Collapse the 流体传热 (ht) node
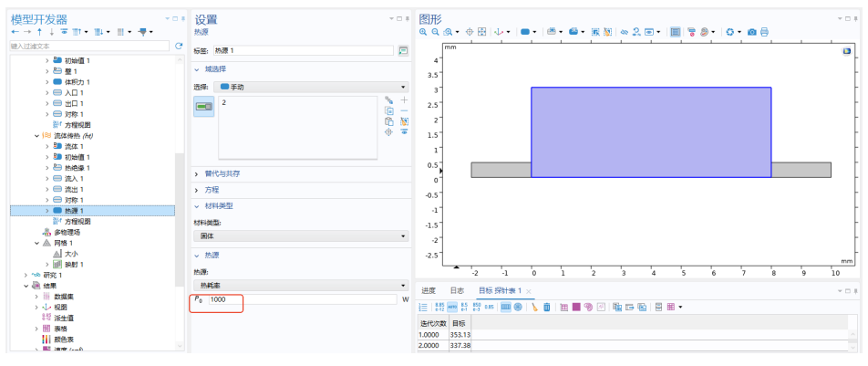 pyautogui.click(x=37, y=135)
